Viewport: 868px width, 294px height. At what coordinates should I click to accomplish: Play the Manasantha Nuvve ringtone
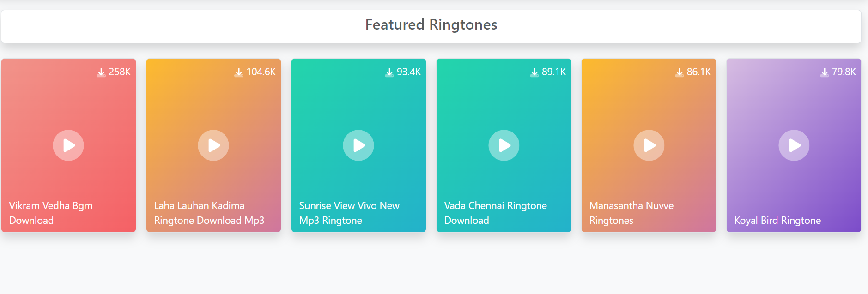click(x=649, y=145)
